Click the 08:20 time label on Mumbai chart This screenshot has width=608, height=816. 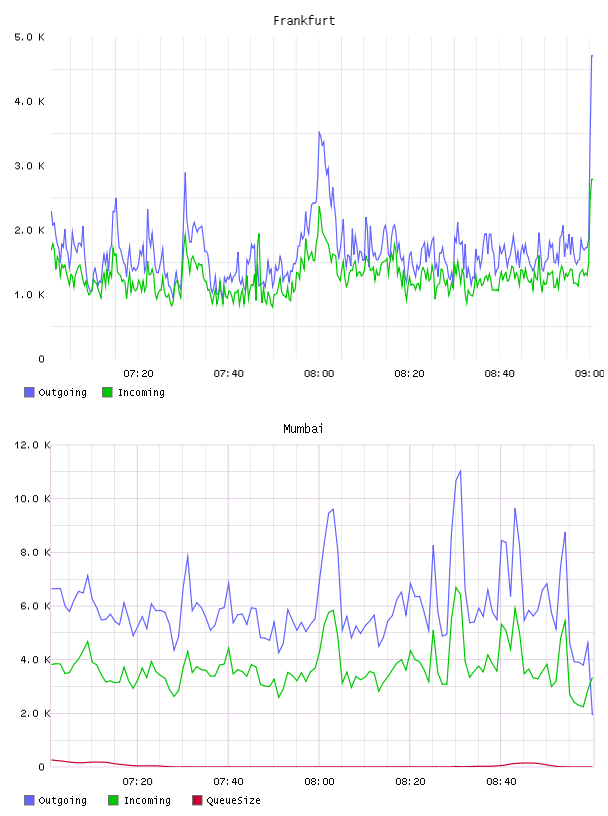pyautogui.click(x=410, y=782)
